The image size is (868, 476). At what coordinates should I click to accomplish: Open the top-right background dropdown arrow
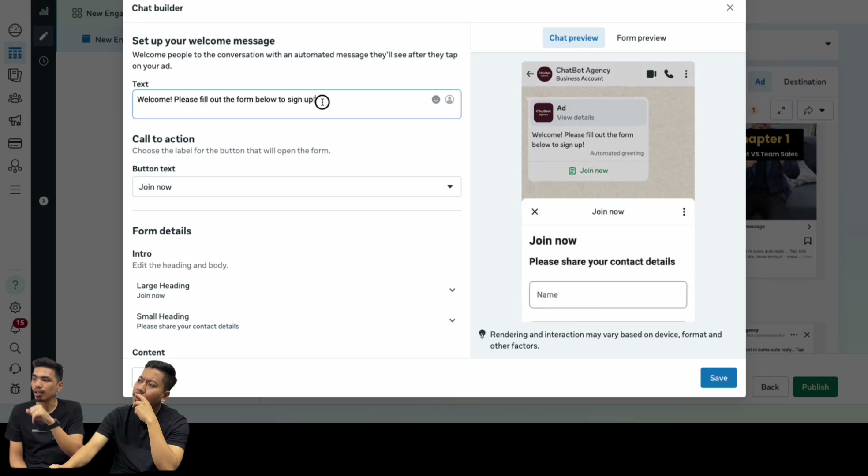coord(828,44)
